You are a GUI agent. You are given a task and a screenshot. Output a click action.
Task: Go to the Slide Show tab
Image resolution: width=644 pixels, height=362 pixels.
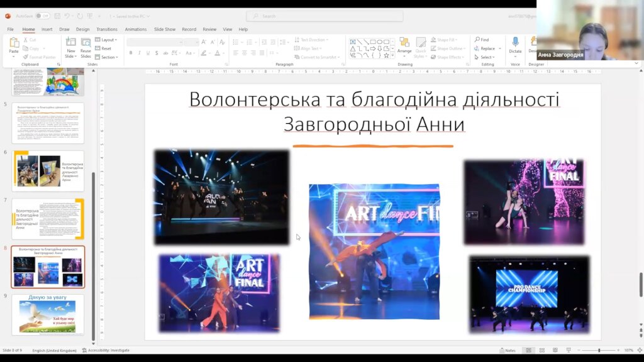[165, 29]
